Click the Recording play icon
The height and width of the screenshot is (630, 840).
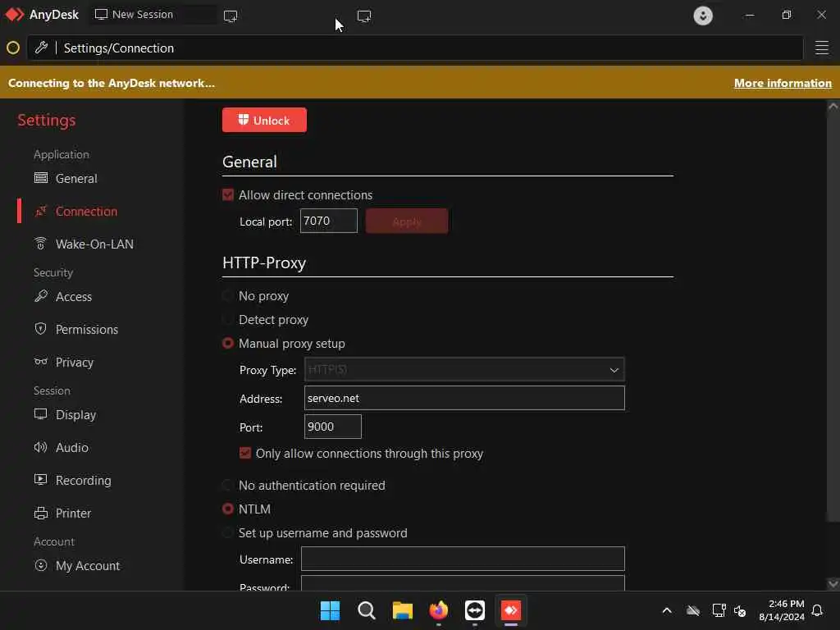click(41, 480)
